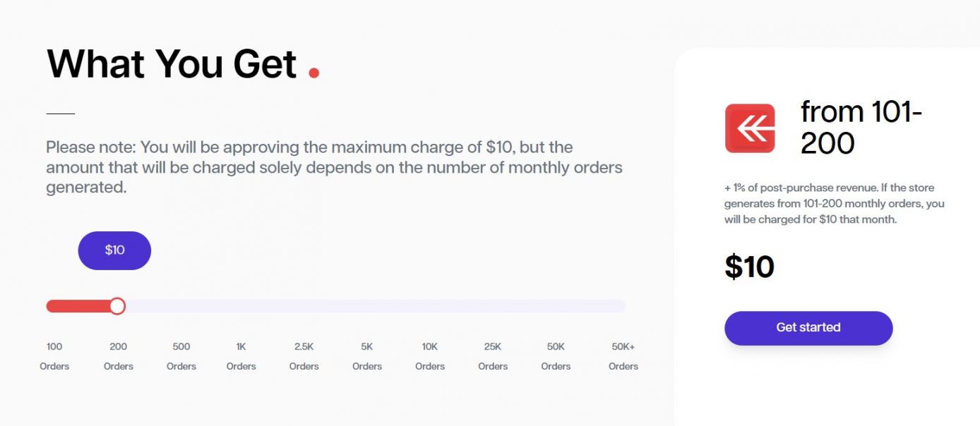Choose the 50K Orders tier label
The height and width of the screenshot is (426, 980).
[556, 355]
